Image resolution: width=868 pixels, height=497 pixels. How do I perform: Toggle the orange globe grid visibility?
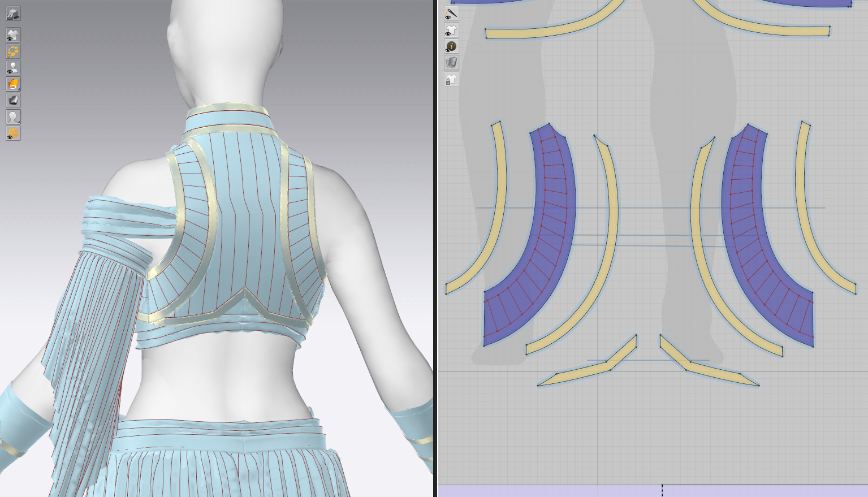pyautogui.click(x=13, y=133)
